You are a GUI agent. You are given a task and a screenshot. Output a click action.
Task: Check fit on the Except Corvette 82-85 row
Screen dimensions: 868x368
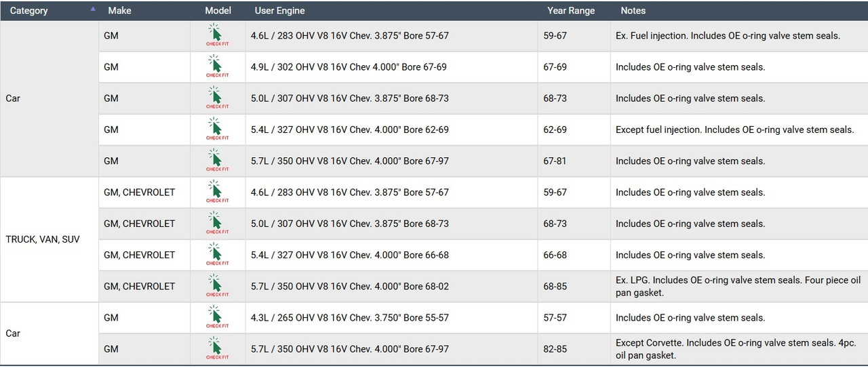[217, 348]
